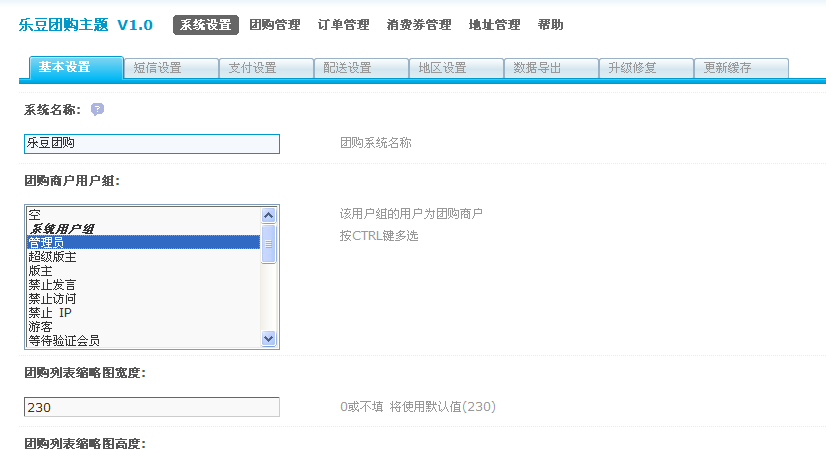Screen dimensions: 826x449
Task: Open the 订单管理 menu
Action: (x=343, y=25)
